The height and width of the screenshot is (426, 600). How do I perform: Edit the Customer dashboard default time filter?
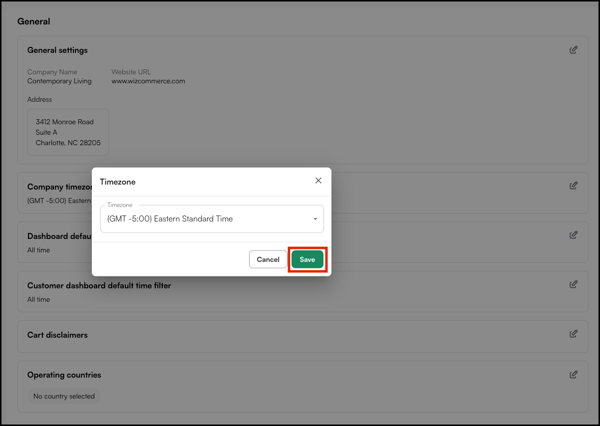click(573, 284)
